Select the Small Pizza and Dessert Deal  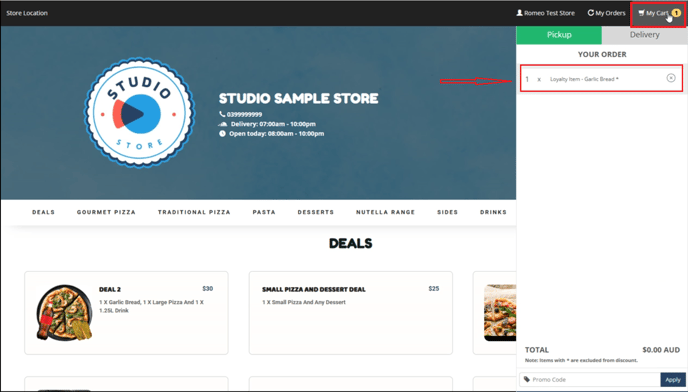(x=351, y=313)
